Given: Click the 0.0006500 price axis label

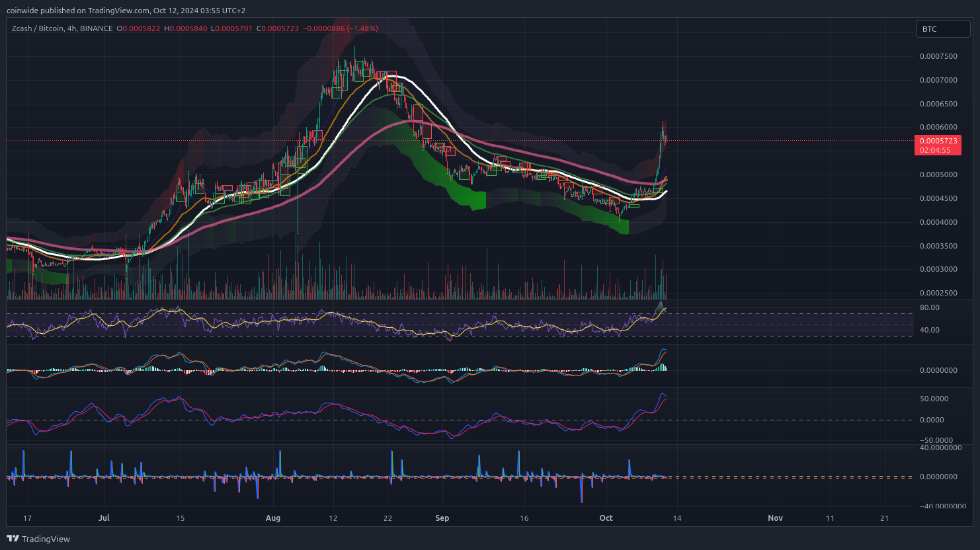Looking at the screenshot, I should point(938,104).
